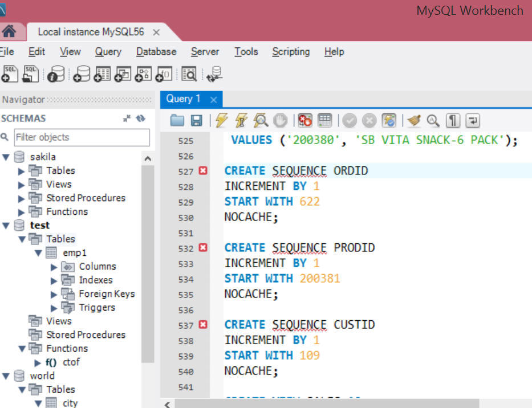This screenshot has width=532, height=408.
Task: Open the result grid icon next to the continue-on-error icon
Action: click(324, 120)
